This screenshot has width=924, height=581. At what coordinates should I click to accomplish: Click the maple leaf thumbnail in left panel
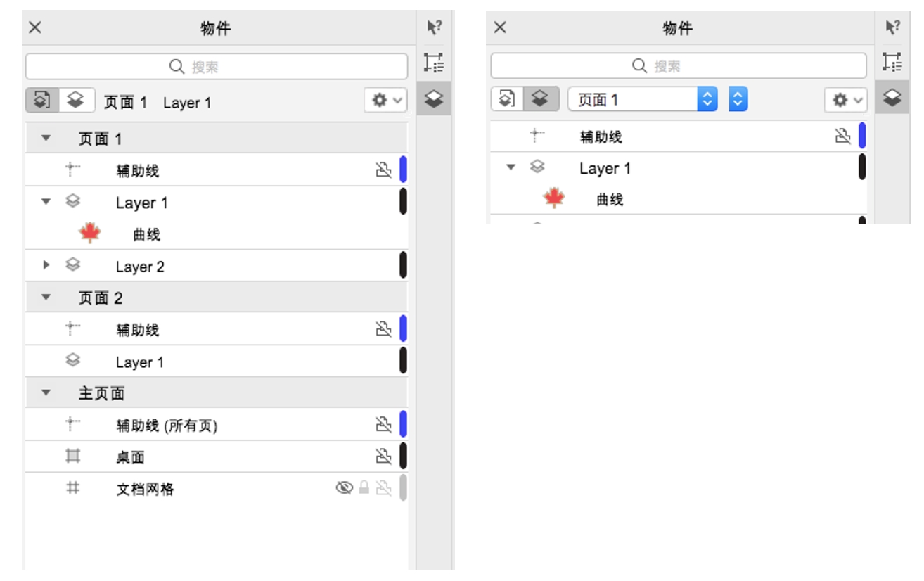(x=90, y=234)
